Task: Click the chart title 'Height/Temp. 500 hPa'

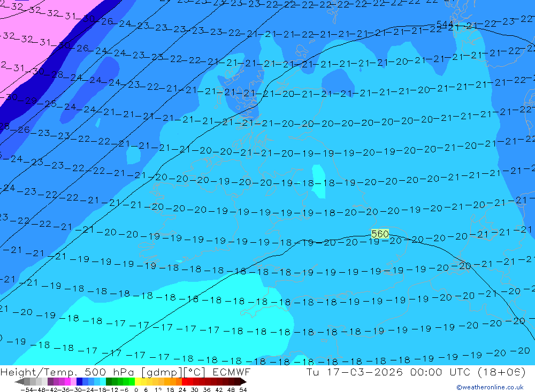Action: coord(68,372)
